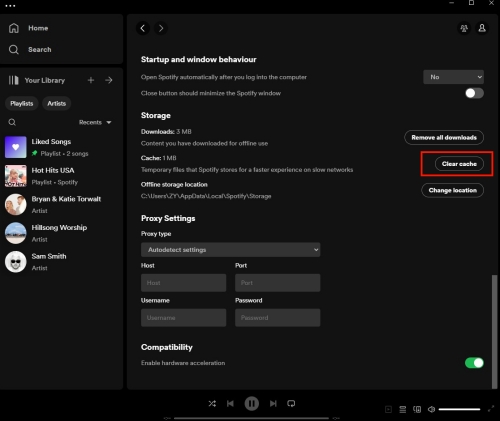Create a playlist with the plus icon
Screen dimensions: 500x421
point(91,80)
